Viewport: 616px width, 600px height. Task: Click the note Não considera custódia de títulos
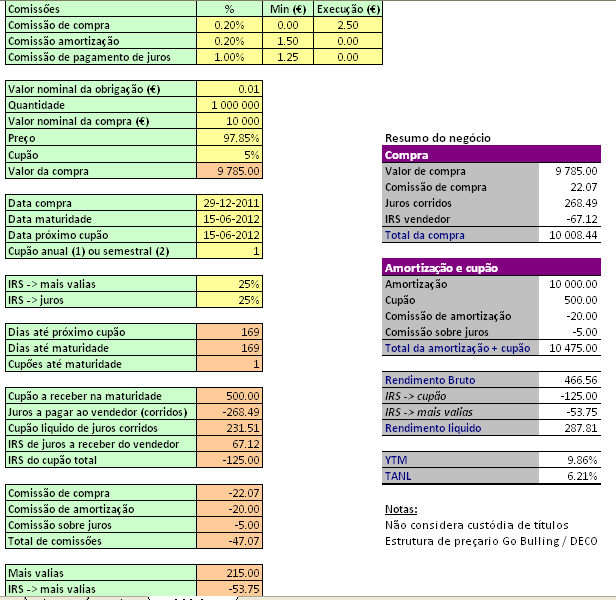pos(477,525)
